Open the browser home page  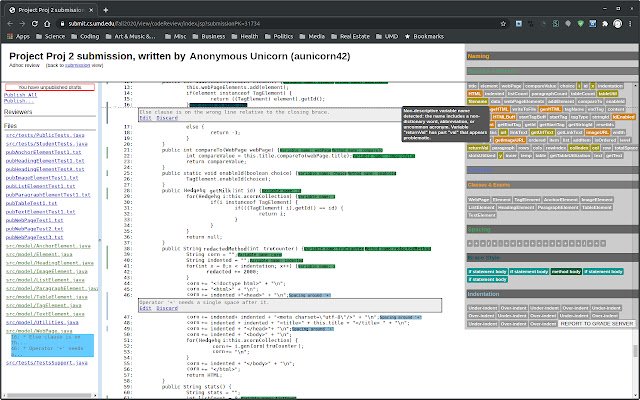point(47,24)
